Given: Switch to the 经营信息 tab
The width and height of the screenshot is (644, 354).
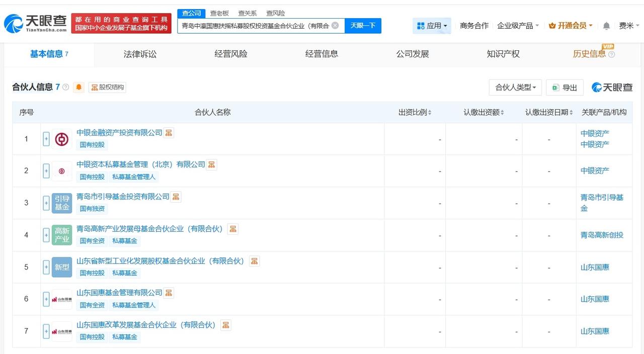Looking at the screenshot, I should coord(321,54).
